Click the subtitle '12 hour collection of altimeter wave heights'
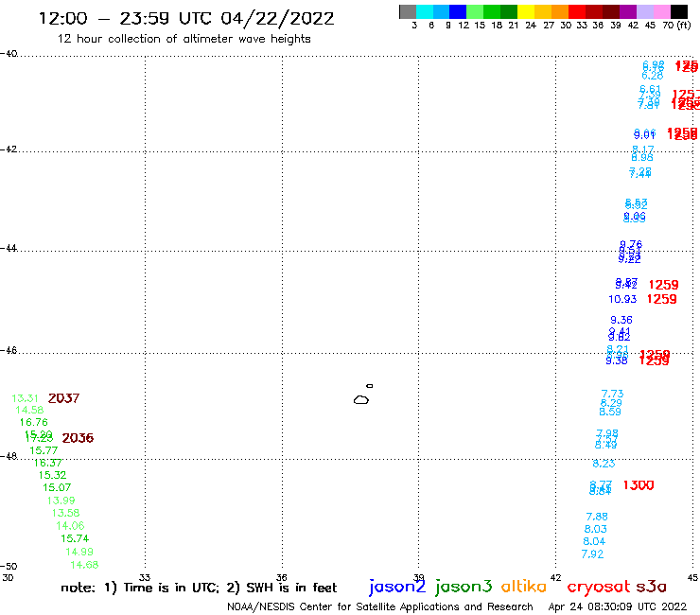This screenshot has height=615, width=700. [184, 40]
